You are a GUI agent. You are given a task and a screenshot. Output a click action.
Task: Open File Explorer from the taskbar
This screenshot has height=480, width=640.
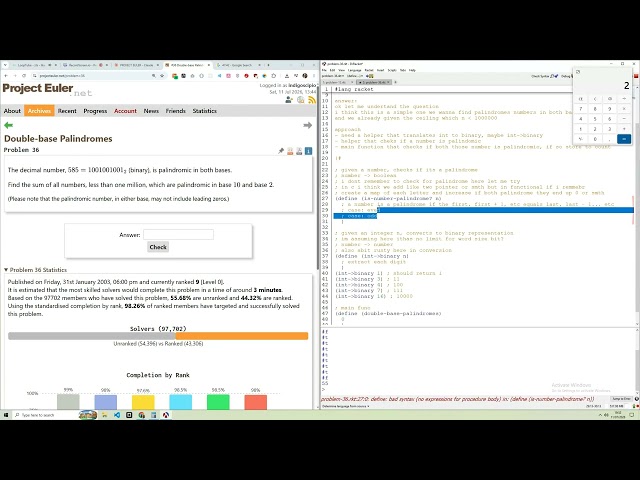104,415
